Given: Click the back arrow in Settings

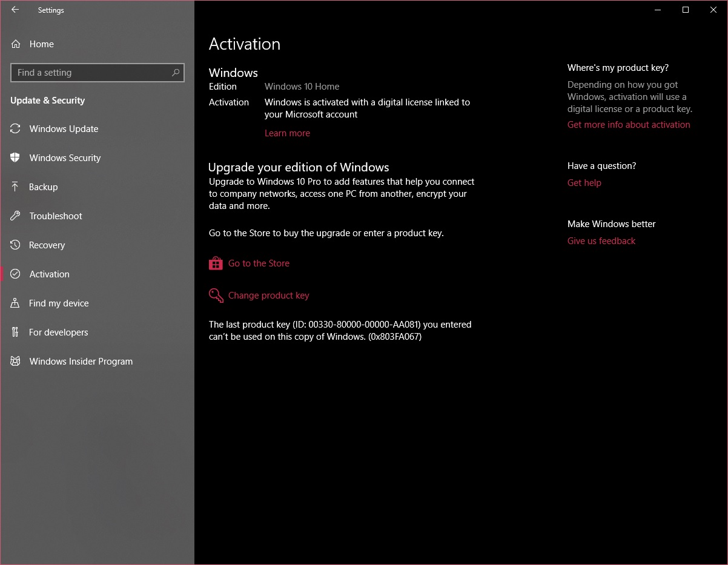Looking at the screenshot, I should (x=15, y=10).
